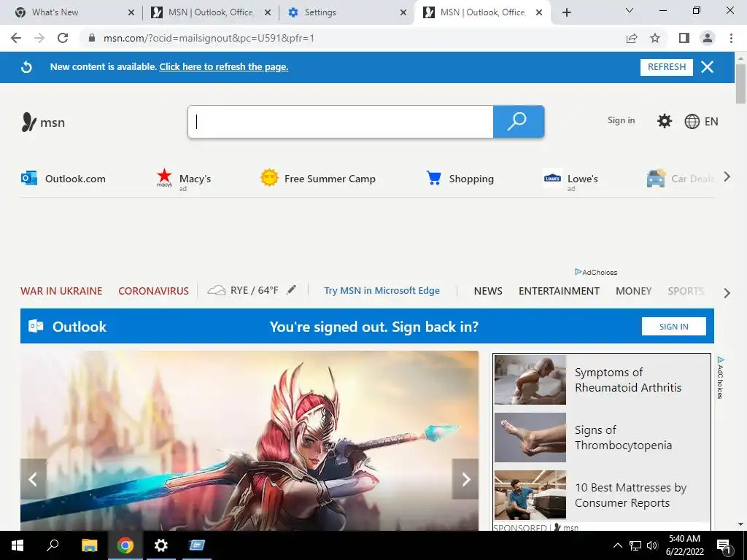747x560 pixels.
Task: Click the refresh arrow icon in blue banner
Action: pos(27,67)
